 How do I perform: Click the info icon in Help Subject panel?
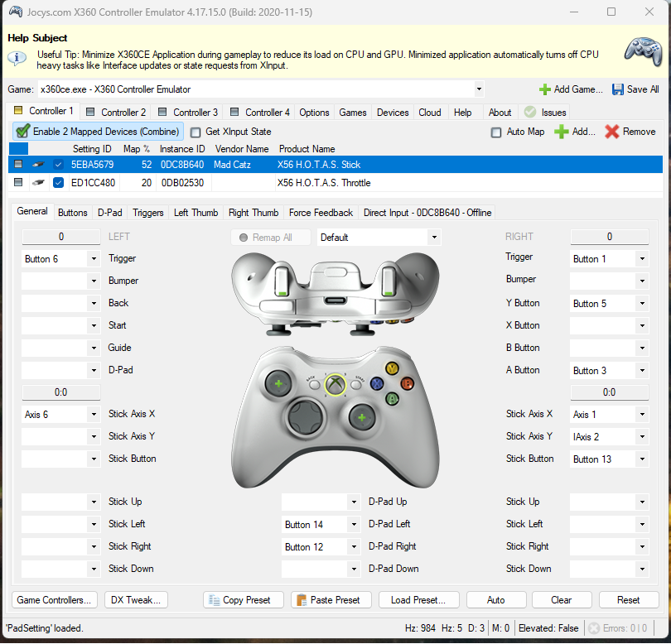pyautogui.click(x=17, y=55)
